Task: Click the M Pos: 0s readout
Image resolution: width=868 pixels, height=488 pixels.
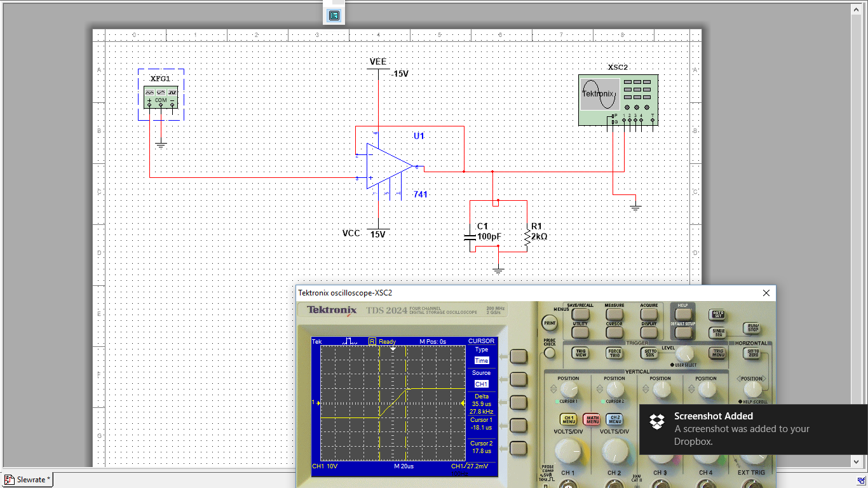Action: (x=433, y=342)
